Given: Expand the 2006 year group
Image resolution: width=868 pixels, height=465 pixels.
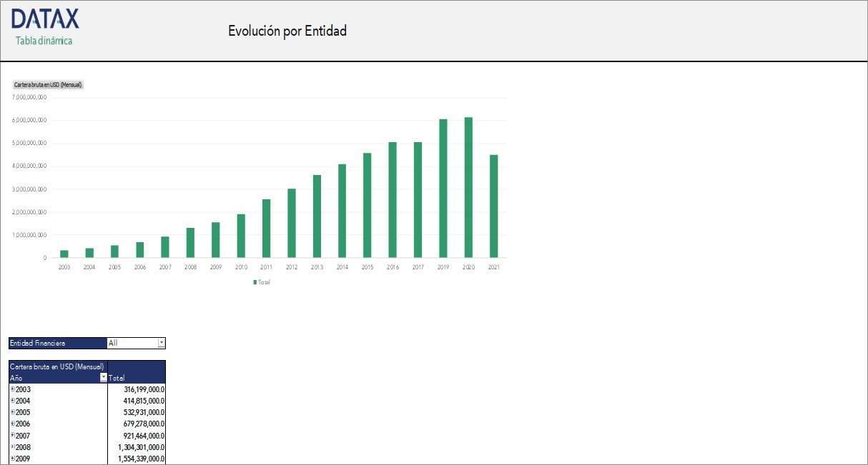Looking at the screenshot, I should pos(12,424).
